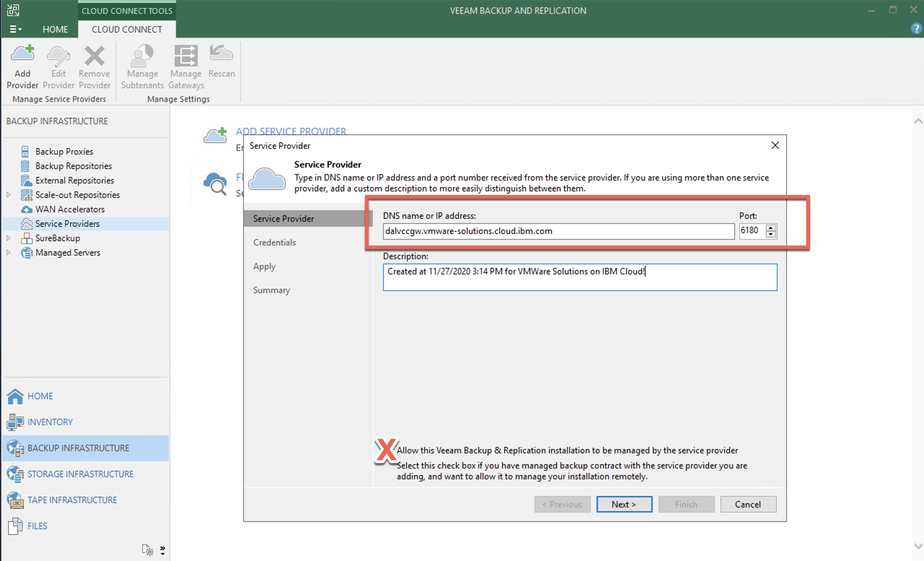Click the Next button
This screenshot has height=561, width=924.
(624, 504)
